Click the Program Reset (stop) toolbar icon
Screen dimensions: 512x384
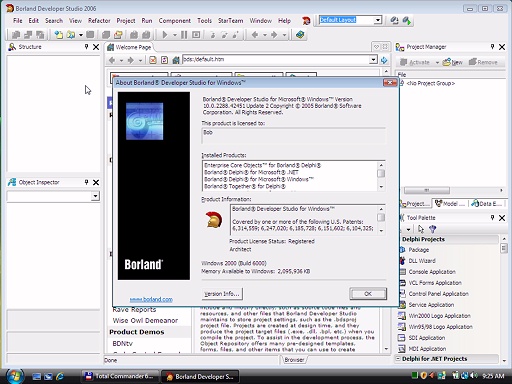point(196,35)
